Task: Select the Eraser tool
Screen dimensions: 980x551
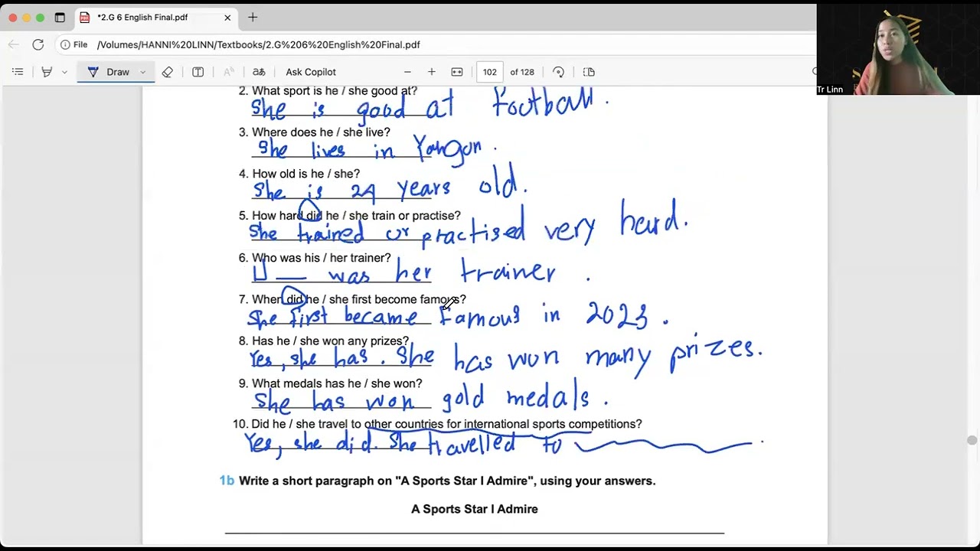Action: pos(167,72)
